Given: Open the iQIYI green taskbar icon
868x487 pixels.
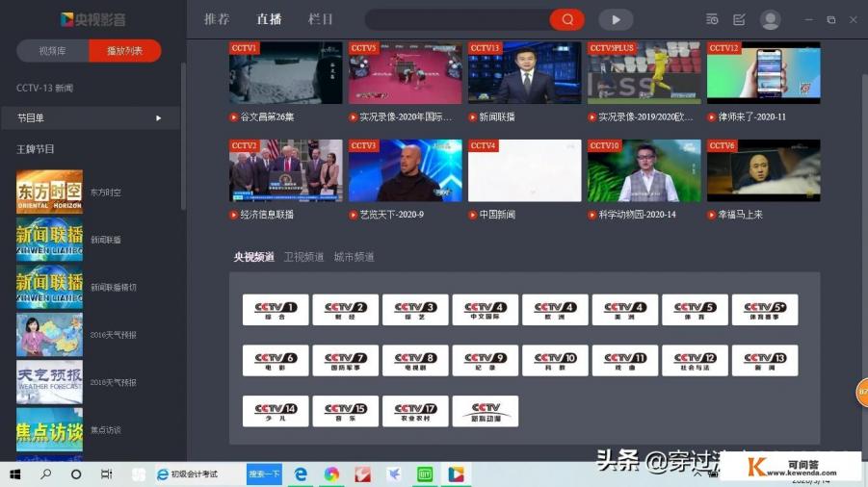Looking at the screenshot, I should (x=425, y=474).
